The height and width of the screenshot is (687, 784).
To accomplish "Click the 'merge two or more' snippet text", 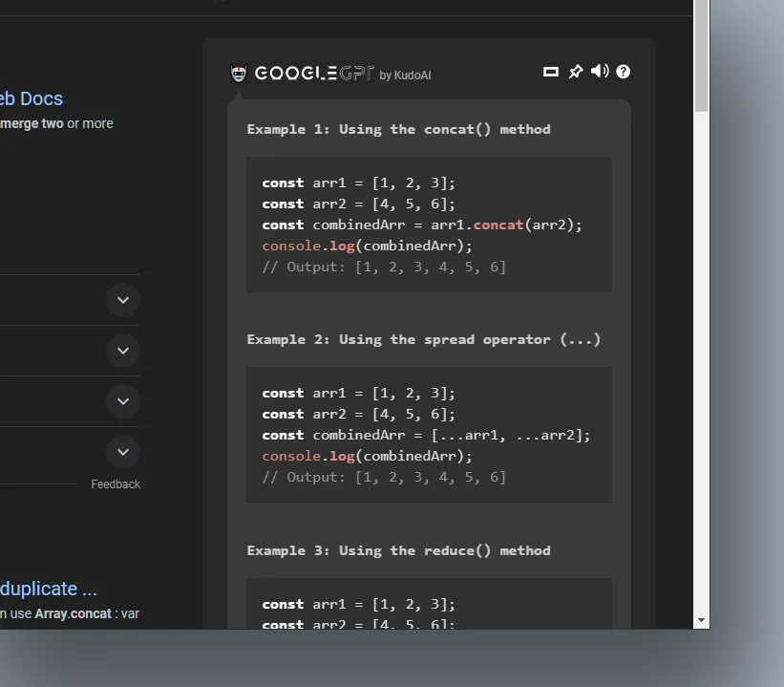I will [x=56, y=123].
